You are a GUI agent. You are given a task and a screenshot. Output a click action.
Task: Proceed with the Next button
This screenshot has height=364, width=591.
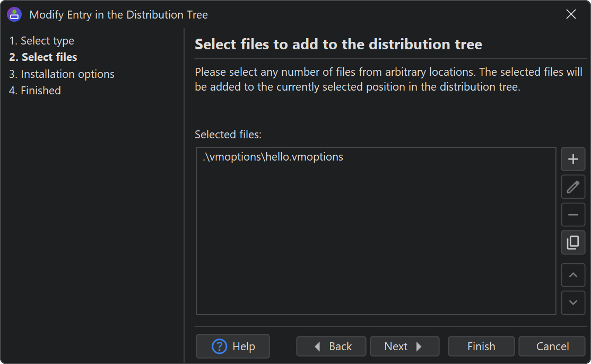(404, 347)
